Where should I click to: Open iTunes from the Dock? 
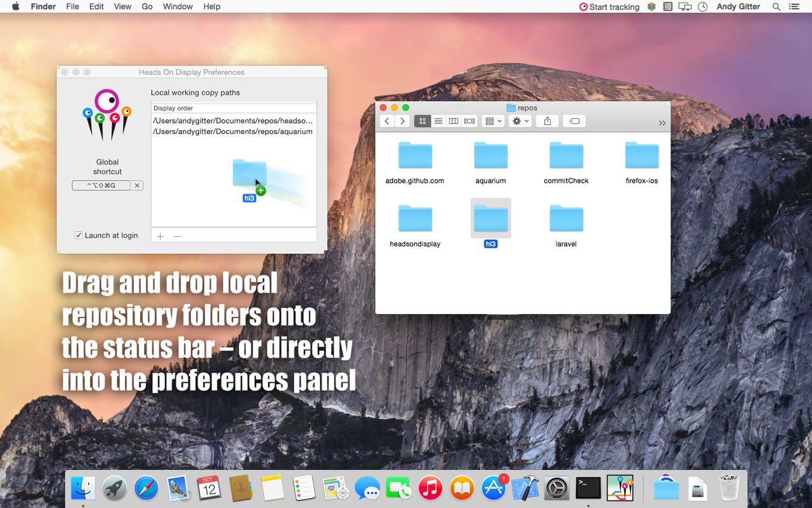[430, 488]
